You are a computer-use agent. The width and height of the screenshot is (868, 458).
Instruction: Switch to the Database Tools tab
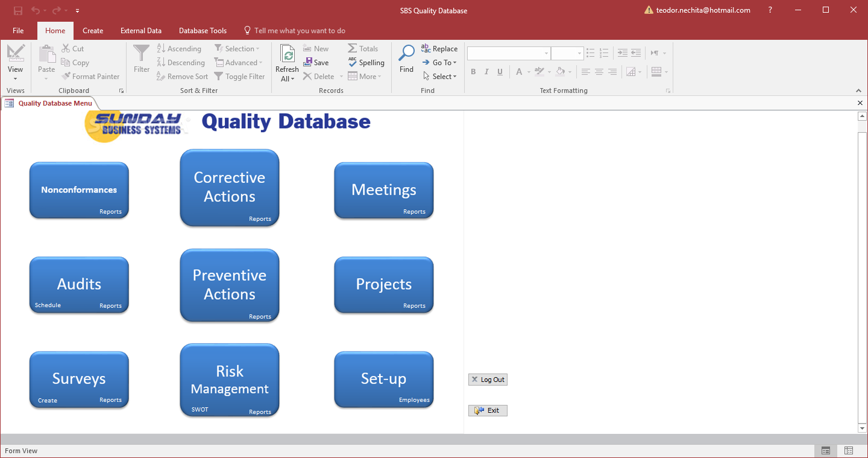[203, 31]
